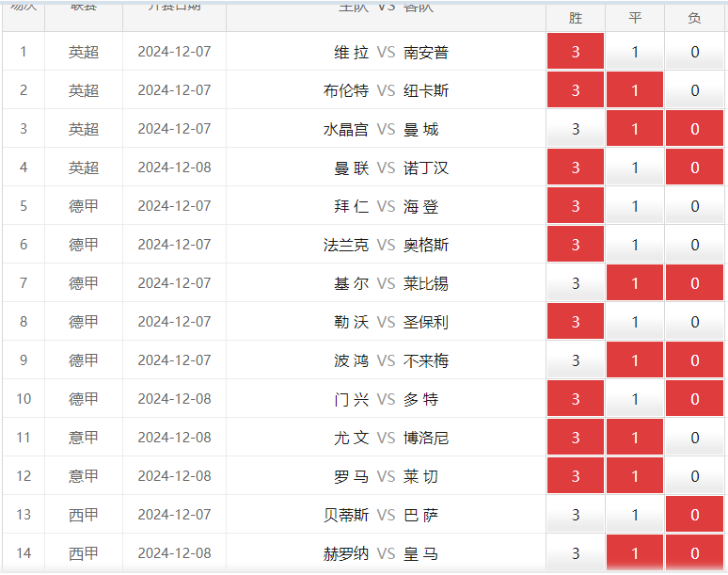Toggle win option 3 for 布伦特 VS 纽卡斯
Viewport: 728px width, 575px height.
tap(576, 89)
